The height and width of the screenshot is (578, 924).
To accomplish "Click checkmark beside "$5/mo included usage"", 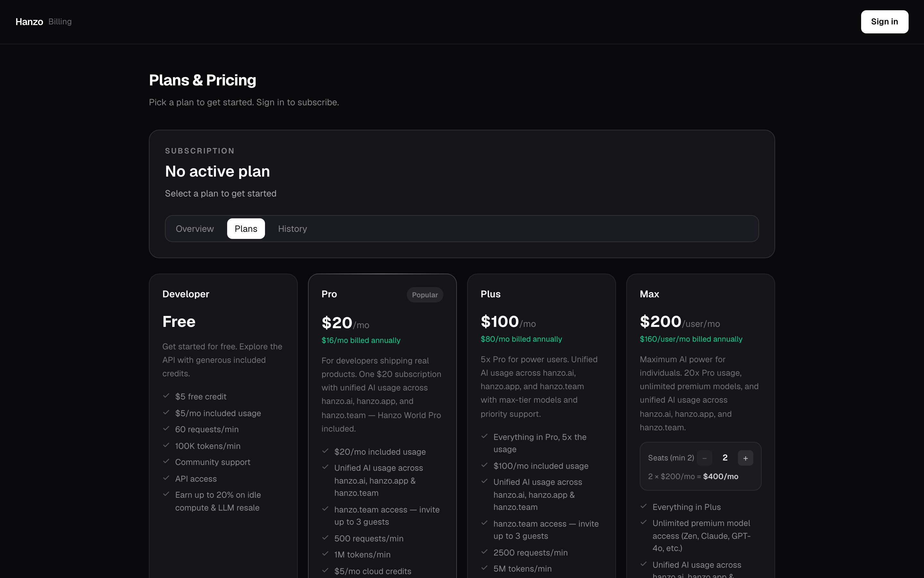I will (166, 413).
